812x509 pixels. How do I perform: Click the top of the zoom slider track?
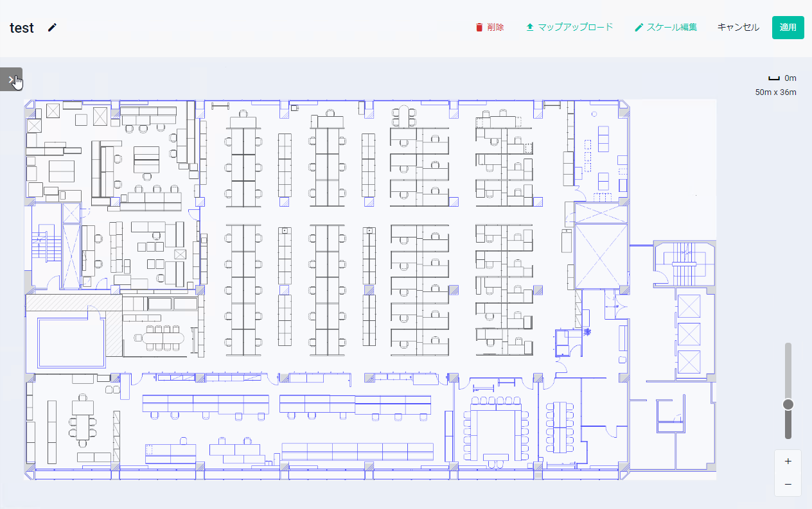pos(788,347)
